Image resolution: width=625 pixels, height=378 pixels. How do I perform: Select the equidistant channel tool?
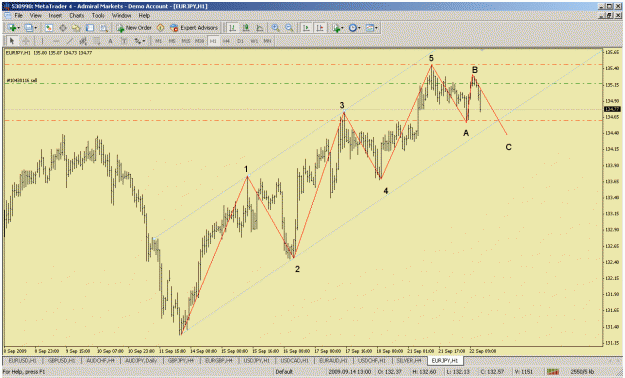tap(83, 41)
